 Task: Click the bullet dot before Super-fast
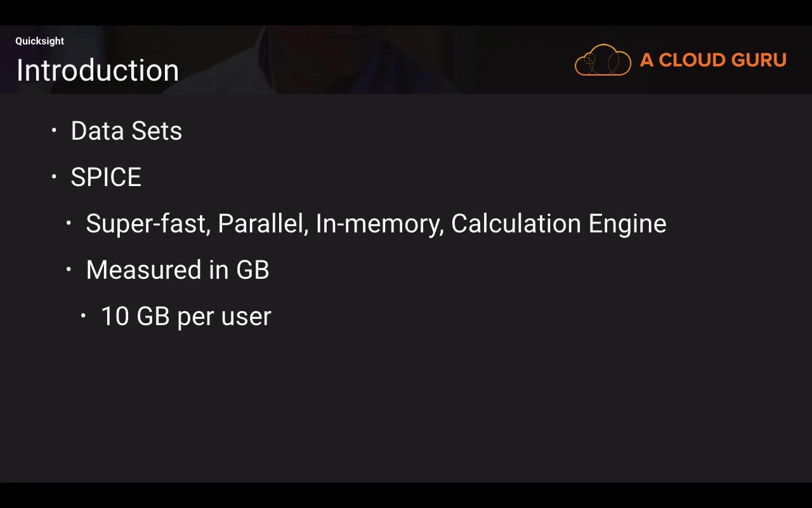point(69,224)
